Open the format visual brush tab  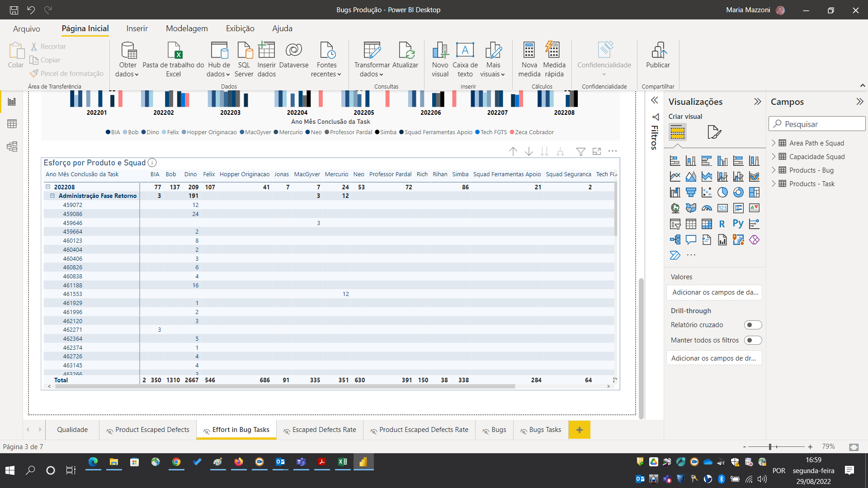(714, 132)
